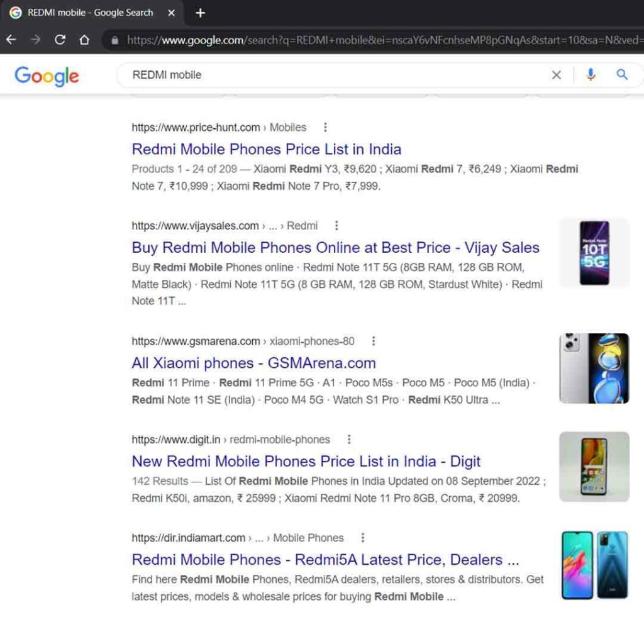Open All Xiaomi phones - GSMArena.com link
Image resolution: width=644 pixels, height=644 pixels.
pyautogui.click(x=254, y=363)
